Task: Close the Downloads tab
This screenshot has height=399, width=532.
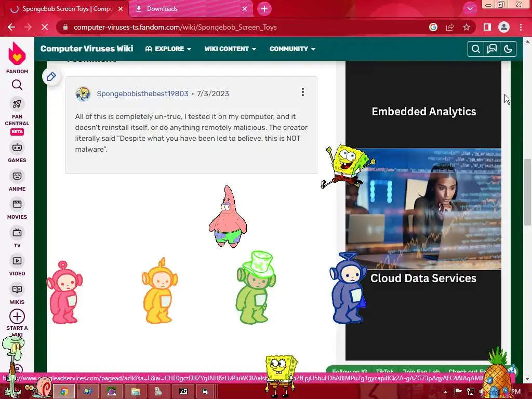Action: tap(245, 9)
